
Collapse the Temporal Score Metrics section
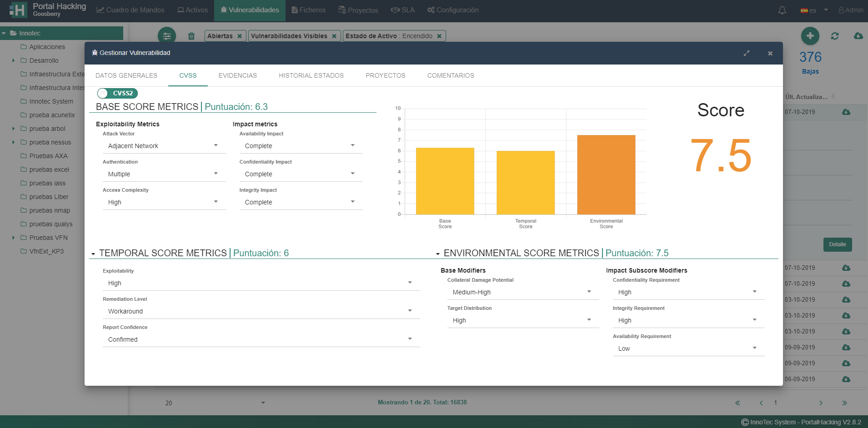click(x=93, y=254)
